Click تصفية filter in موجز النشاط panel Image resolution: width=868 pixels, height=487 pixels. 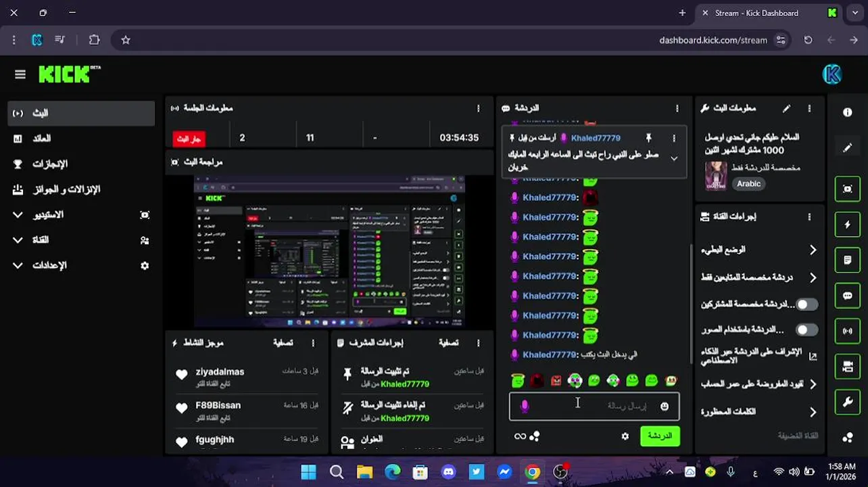coord(283,343)
